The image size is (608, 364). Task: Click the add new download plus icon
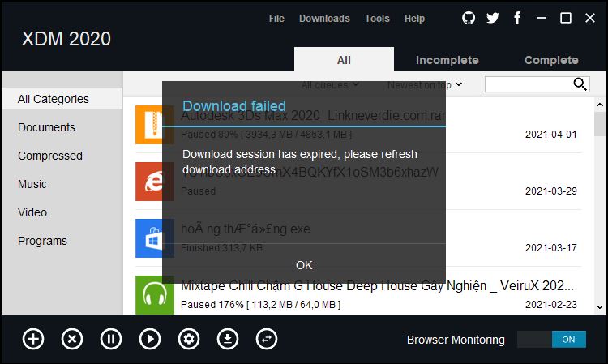(x=33, y=339)
